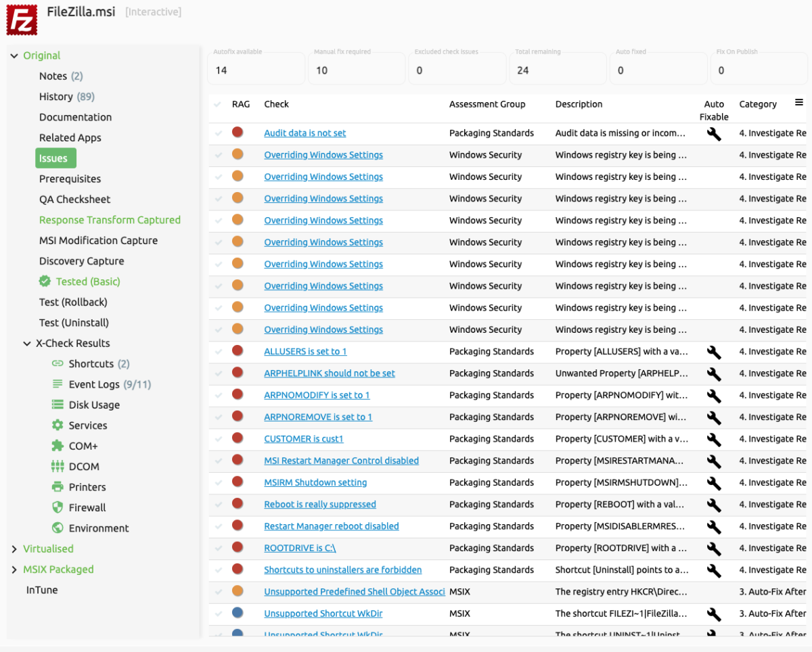The height and width of the screenshot is (652, 812).
Task: Check the ALLUSERS is set to 1 row
Action: point(218,352)
